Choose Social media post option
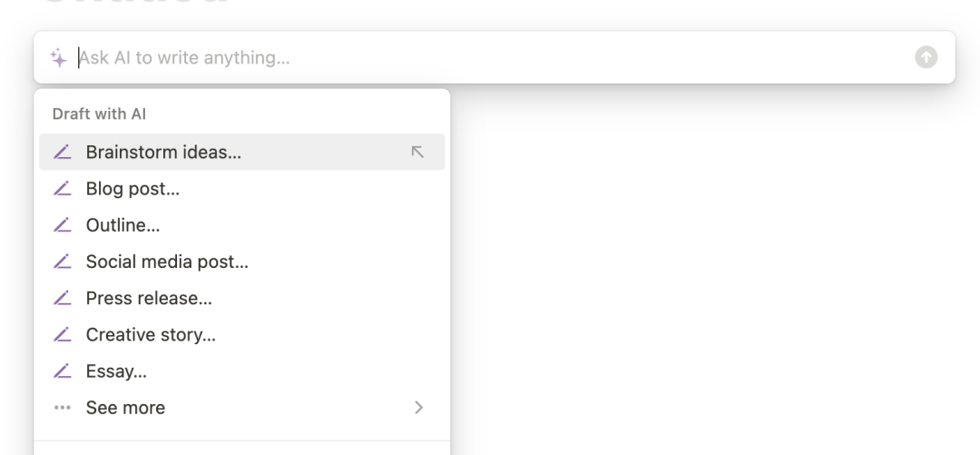 tap(167, 262)
